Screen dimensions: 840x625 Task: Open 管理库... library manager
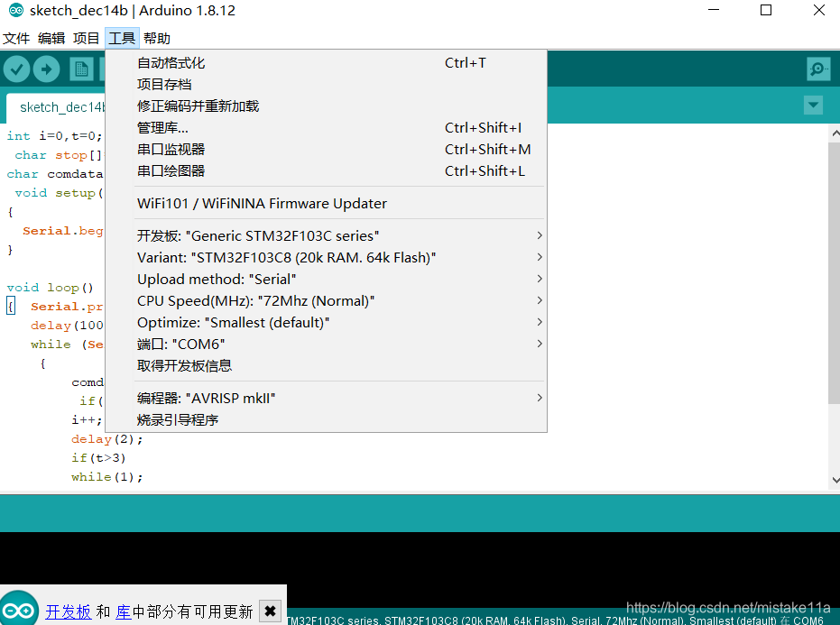click(327, 127)
